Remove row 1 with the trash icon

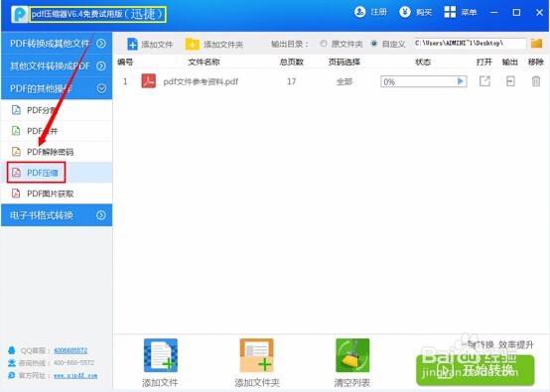(x=536, y=81)
